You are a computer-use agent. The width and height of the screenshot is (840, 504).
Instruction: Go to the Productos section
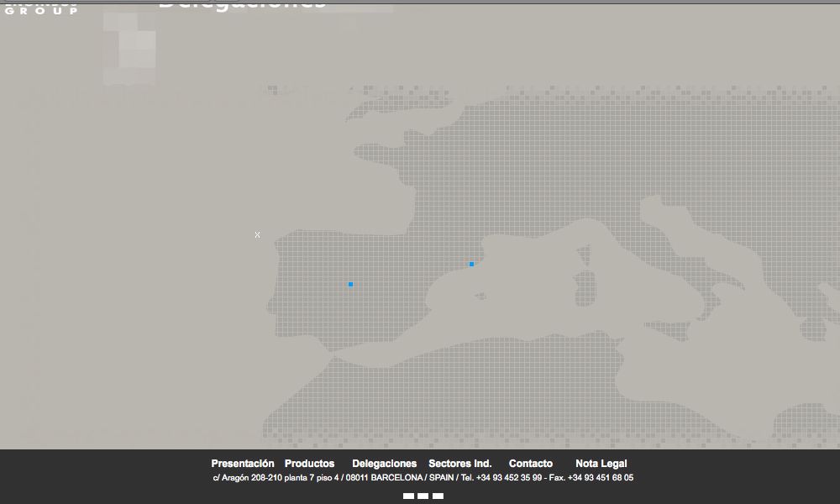tap(309, 464)
